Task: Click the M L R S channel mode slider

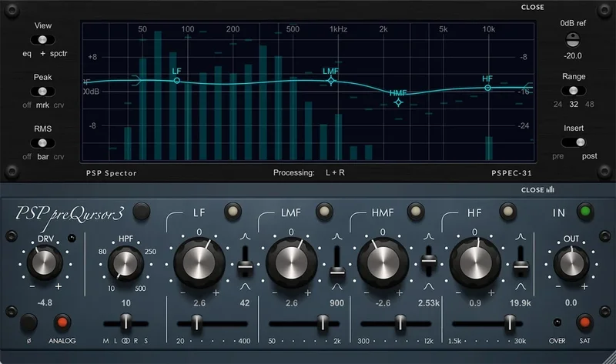Action: pos(126,323)
